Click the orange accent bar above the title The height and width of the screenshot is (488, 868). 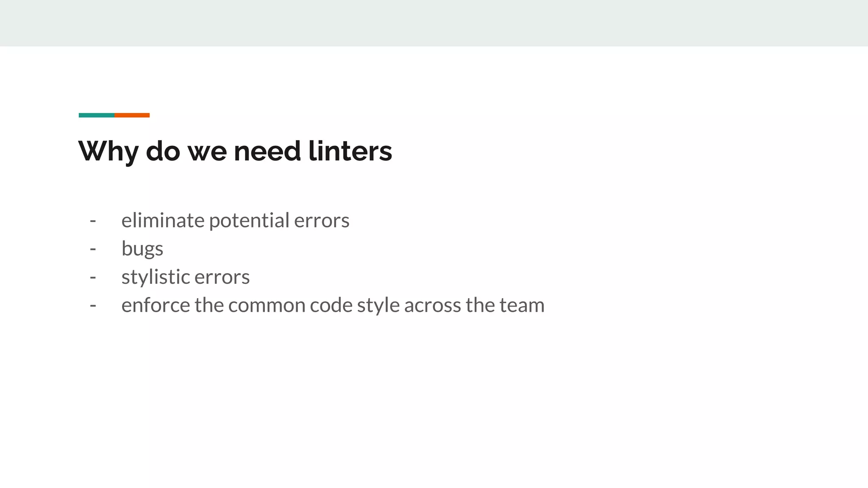click(x=132, y=115)
